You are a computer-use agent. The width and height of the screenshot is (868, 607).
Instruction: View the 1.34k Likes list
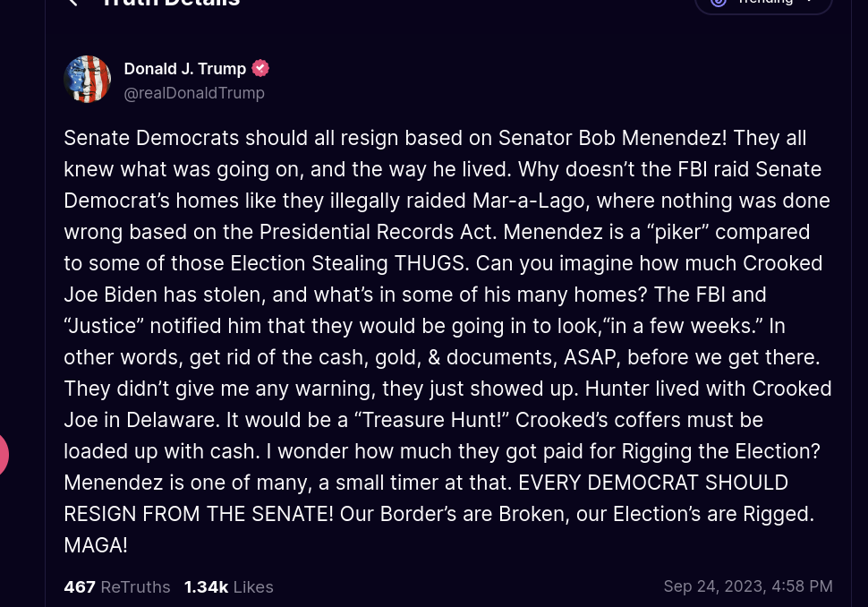point(228,587)
